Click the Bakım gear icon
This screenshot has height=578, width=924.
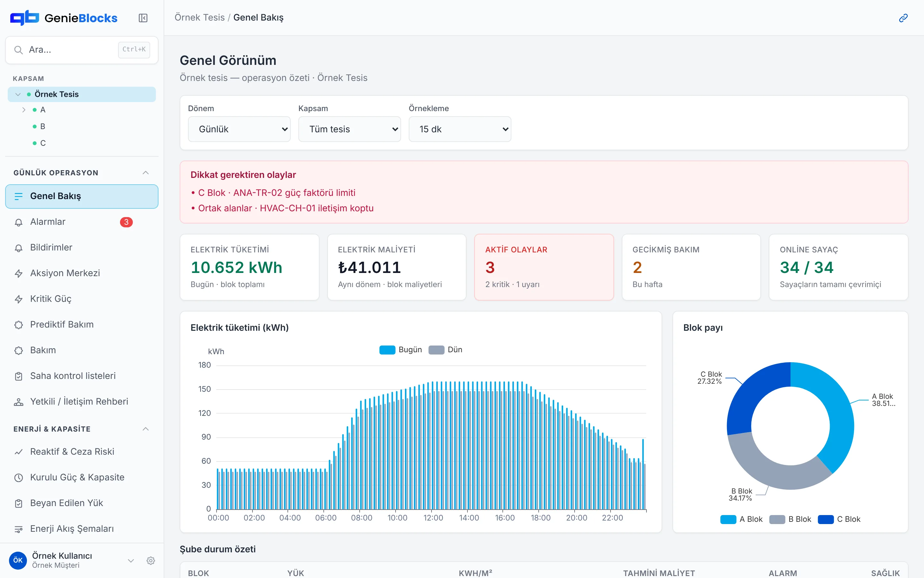18,350
